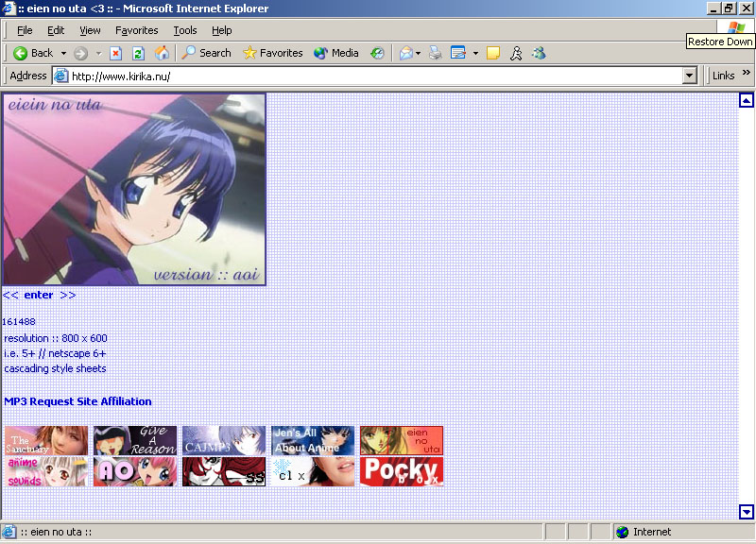Open the View menu
Screen dimensions: 756x544
tap(90, 30)
